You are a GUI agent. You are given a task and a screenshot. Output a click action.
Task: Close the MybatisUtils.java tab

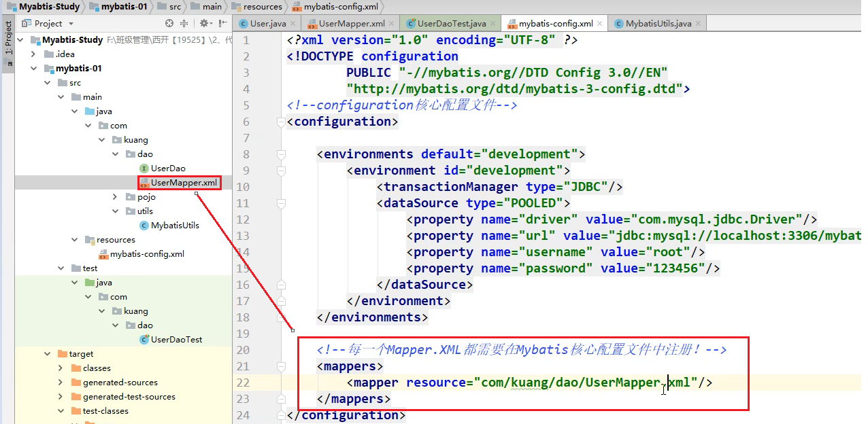699,24
